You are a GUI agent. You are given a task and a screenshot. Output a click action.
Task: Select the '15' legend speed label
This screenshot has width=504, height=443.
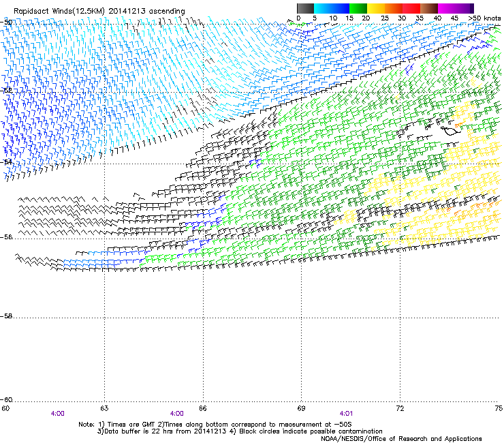point(349,18)
